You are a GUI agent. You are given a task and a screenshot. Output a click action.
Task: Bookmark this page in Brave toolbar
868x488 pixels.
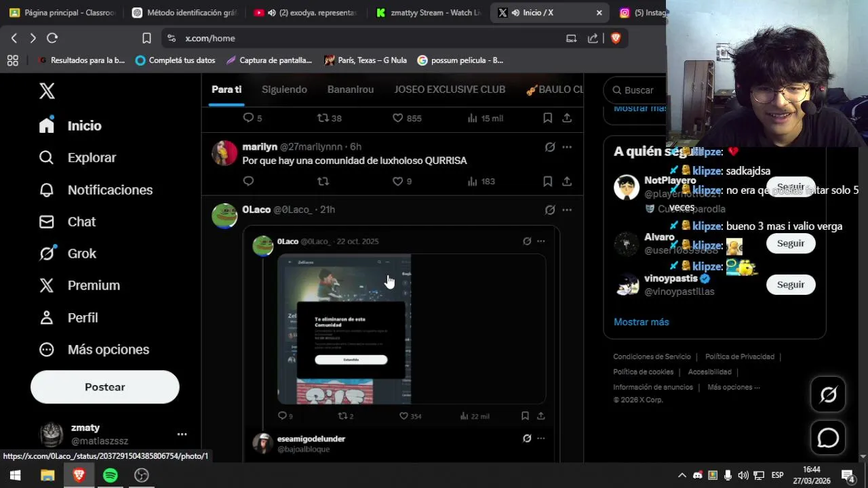coord(146,39)
